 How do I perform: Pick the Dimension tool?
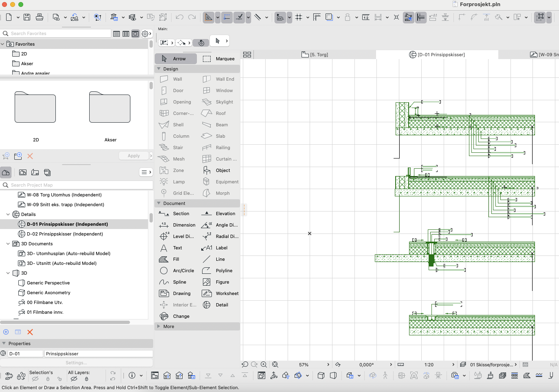(183, 225)
